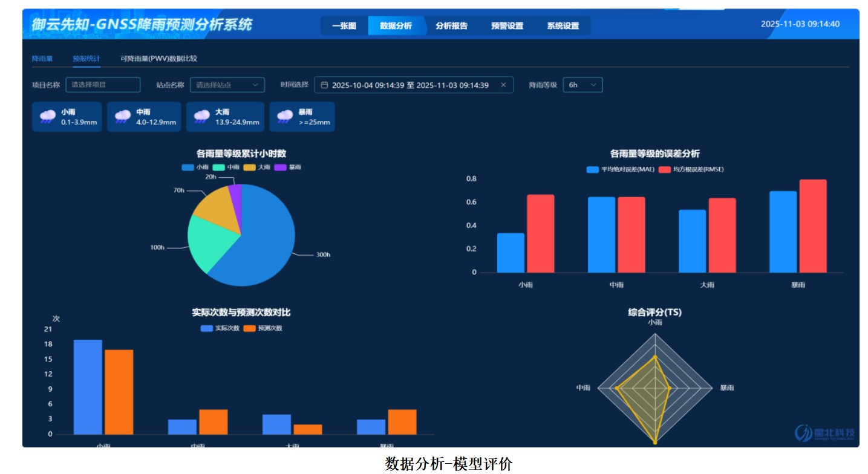Go to the 降雨量 sub-tab

click(42, 59)
